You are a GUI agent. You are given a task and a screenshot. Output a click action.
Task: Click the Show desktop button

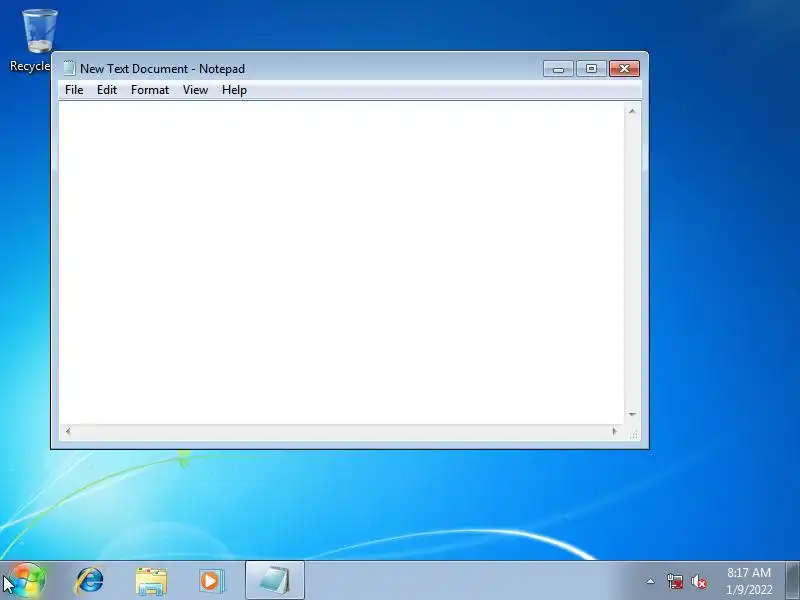click(793, 581)
